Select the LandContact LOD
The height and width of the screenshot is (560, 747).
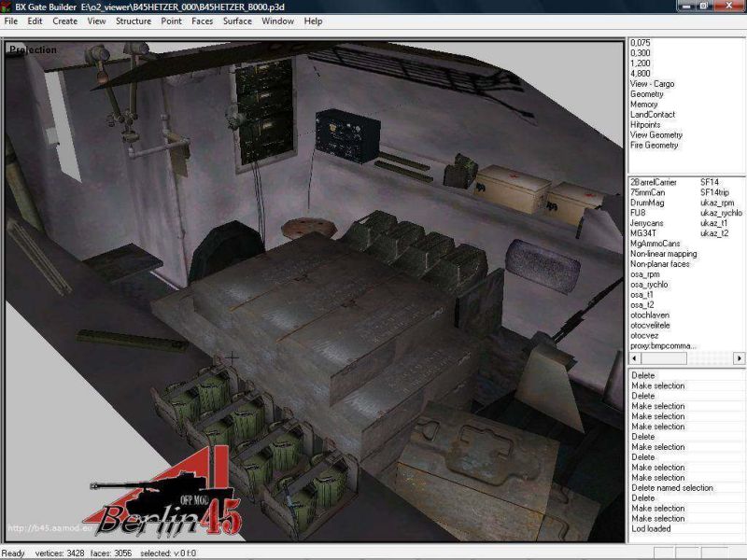pyautogui.click(x=653, y=114)
